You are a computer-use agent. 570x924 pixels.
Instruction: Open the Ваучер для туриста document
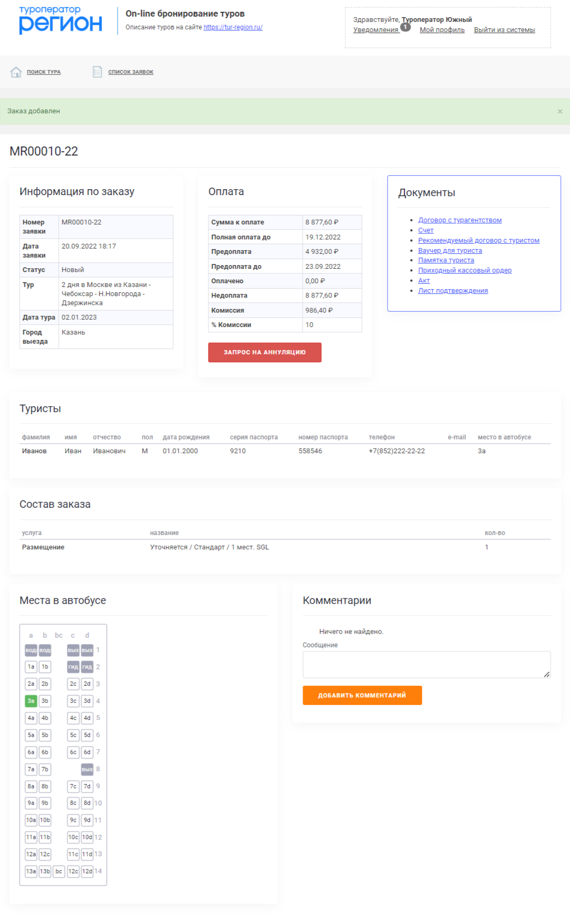[450, 251]
